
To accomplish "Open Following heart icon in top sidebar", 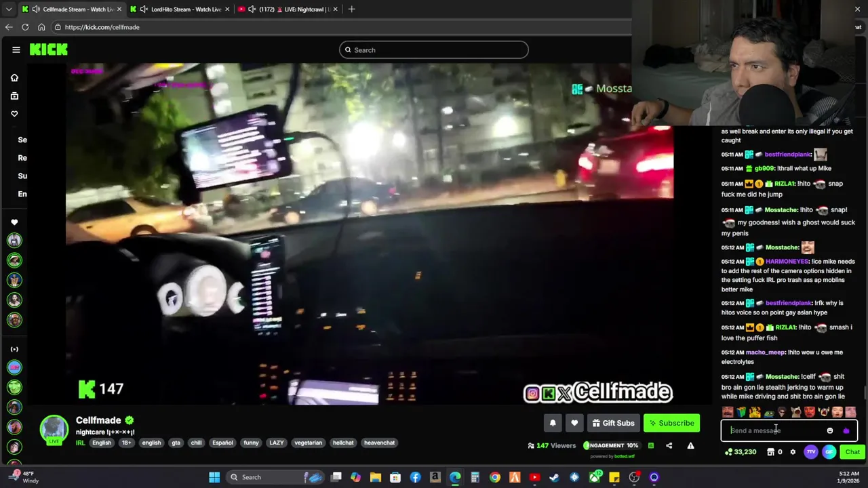I will tap(14, 114).
